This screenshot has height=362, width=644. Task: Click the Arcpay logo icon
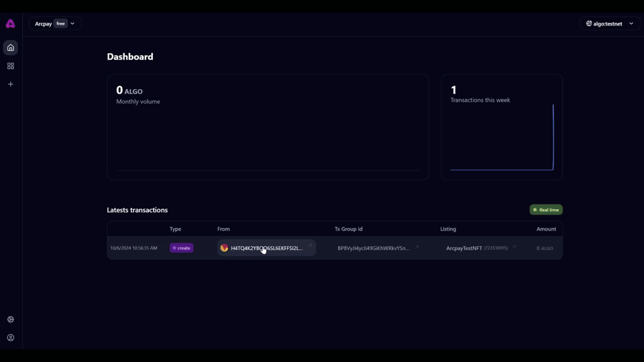(10, 23)
